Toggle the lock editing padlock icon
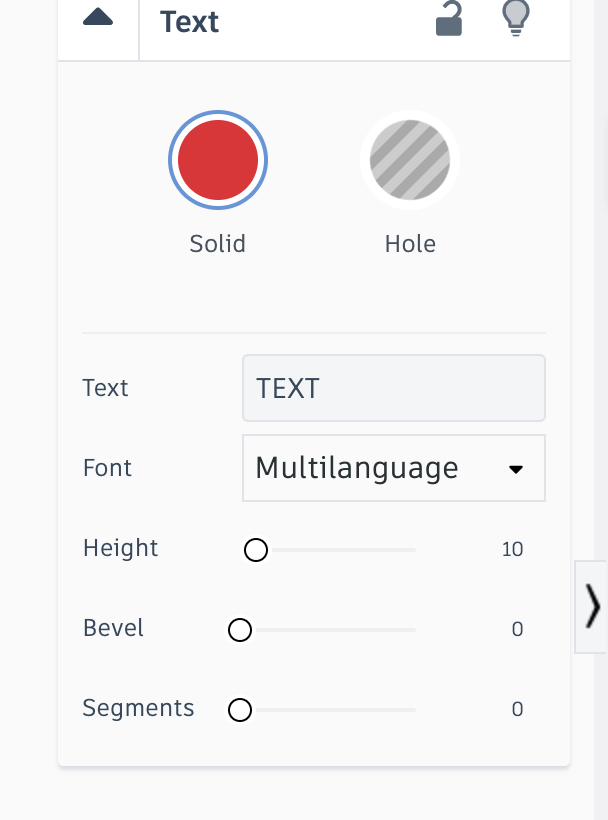This screenshot has height=820, width=608. tap(450, 19)
